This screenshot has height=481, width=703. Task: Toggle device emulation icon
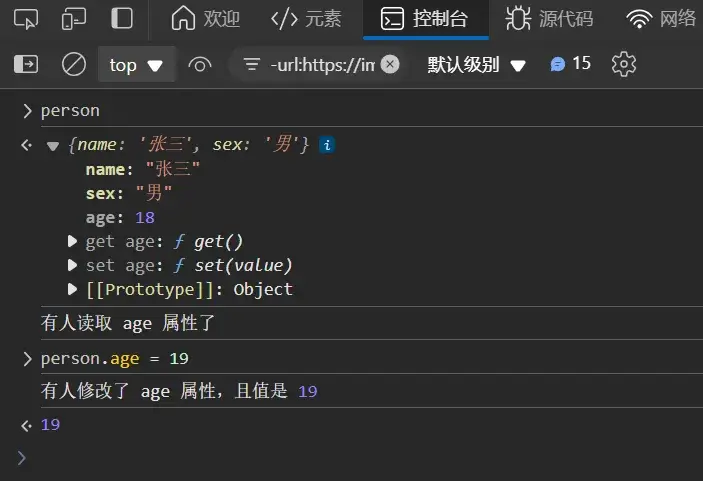click(x=74, y=19)
